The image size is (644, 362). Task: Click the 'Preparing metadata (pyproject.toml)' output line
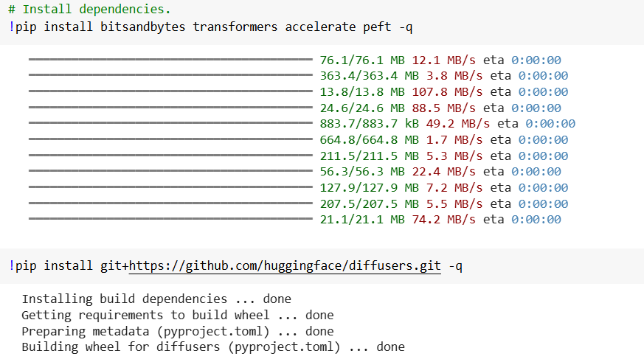point(177,332)
